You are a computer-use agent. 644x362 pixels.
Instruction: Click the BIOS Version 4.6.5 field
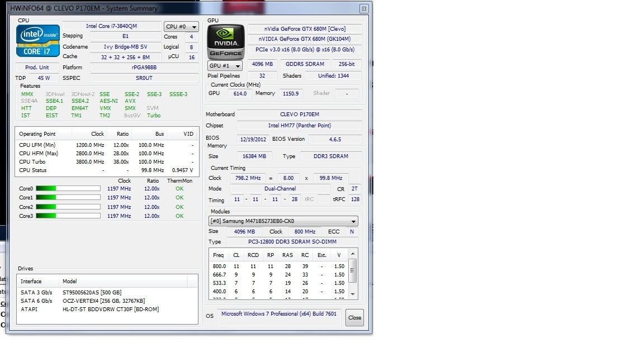click(335, 139)
